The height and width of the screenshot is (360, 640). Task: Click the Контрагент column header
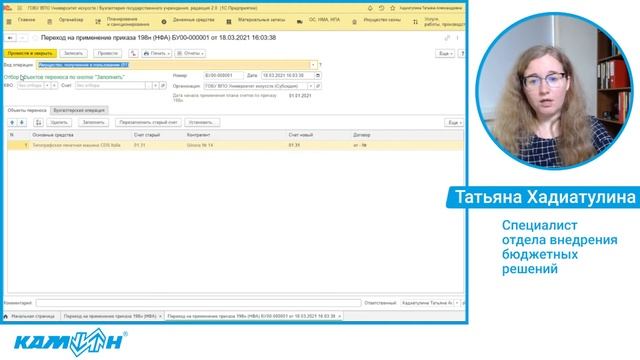(198, 135)
